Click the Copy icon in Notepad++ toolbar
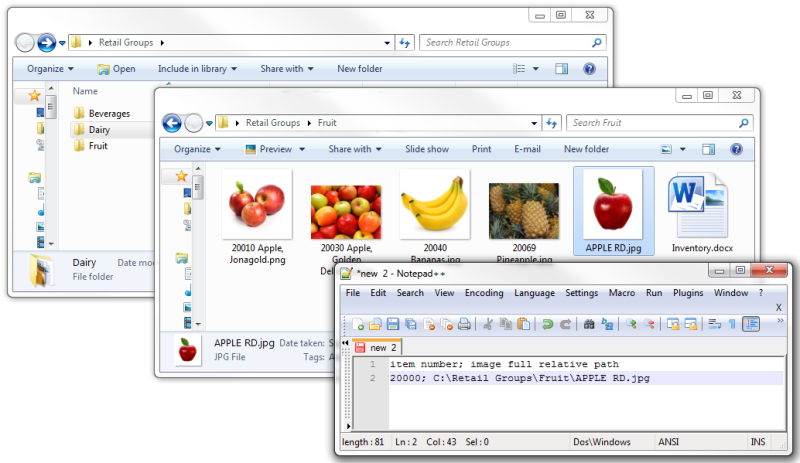Viewport: 800px width, 463px height. [506, 324]
